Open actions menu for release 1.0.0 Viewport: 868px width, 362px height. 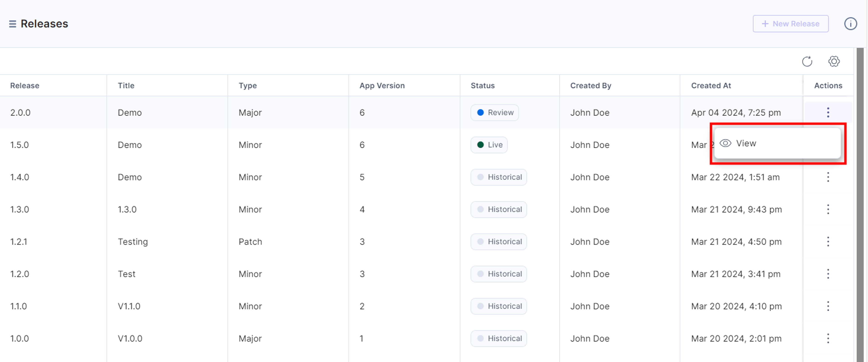tap(828, 338)
